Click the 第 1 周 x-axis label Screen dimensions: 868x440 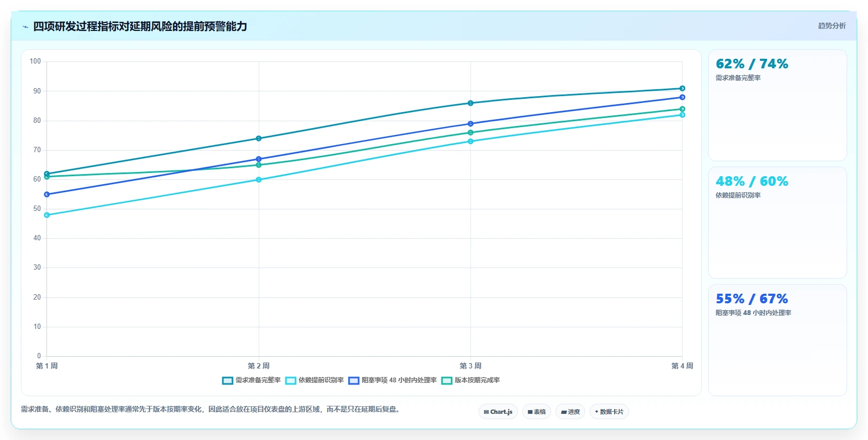click(47, 366)
